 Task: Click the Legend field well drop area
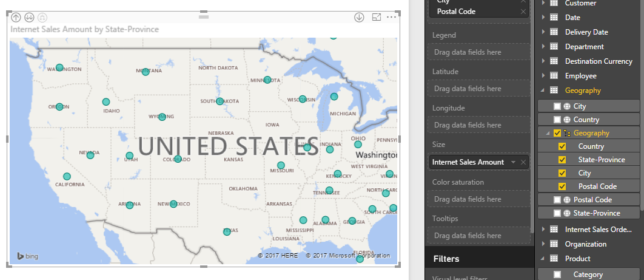tap(479, 52)
